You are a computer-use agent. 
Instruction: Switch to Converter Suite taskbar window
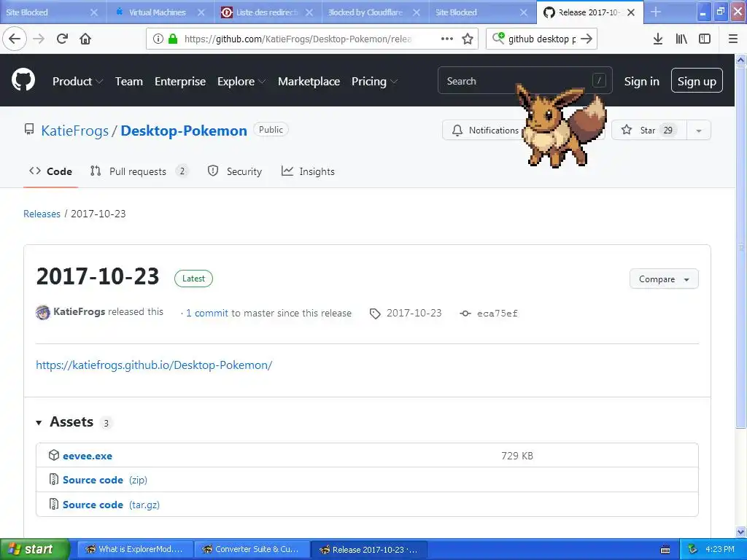pyautogui.click(x=252, y=550)
